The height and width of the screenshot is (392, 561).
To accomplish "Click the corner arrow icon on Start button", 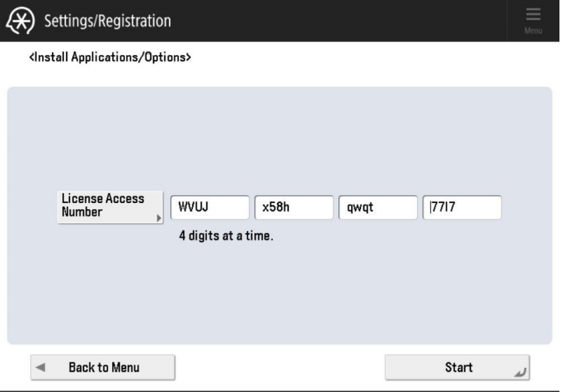I will pos(521,372).
